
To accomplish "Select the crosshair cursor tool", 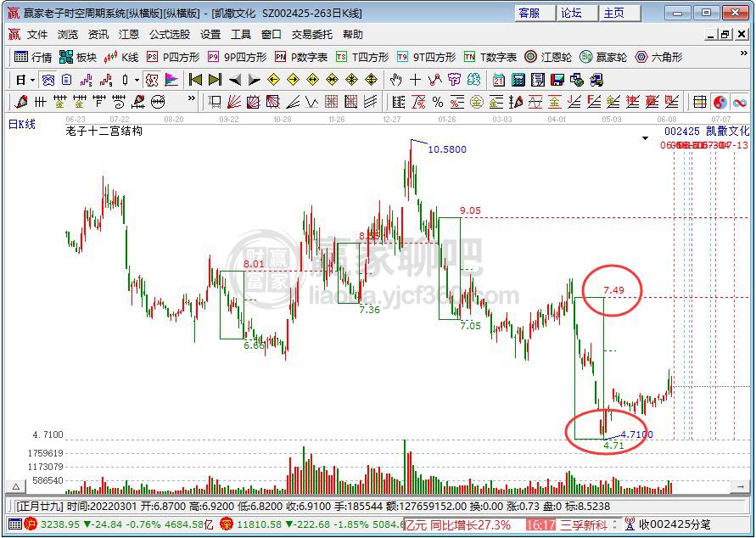I will (415, 80).
